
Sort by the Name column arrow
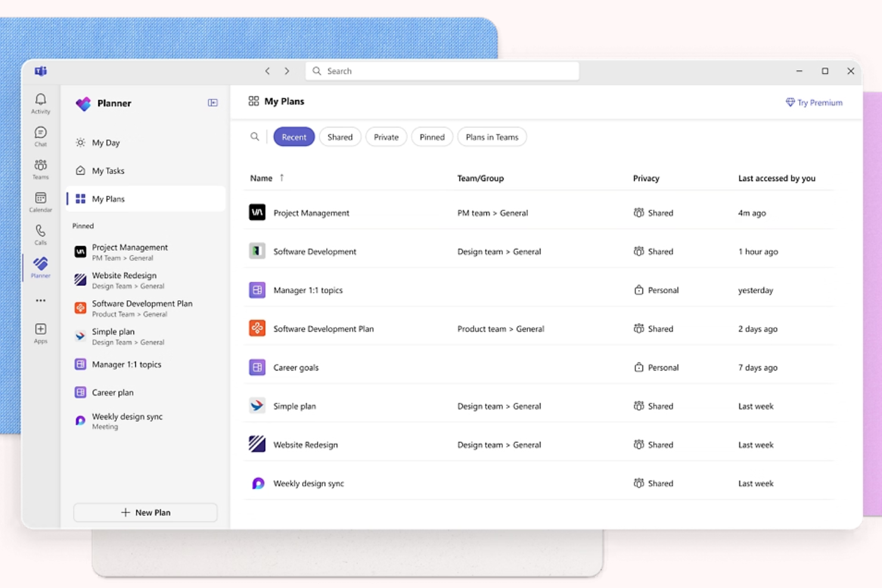pos(282,178)
